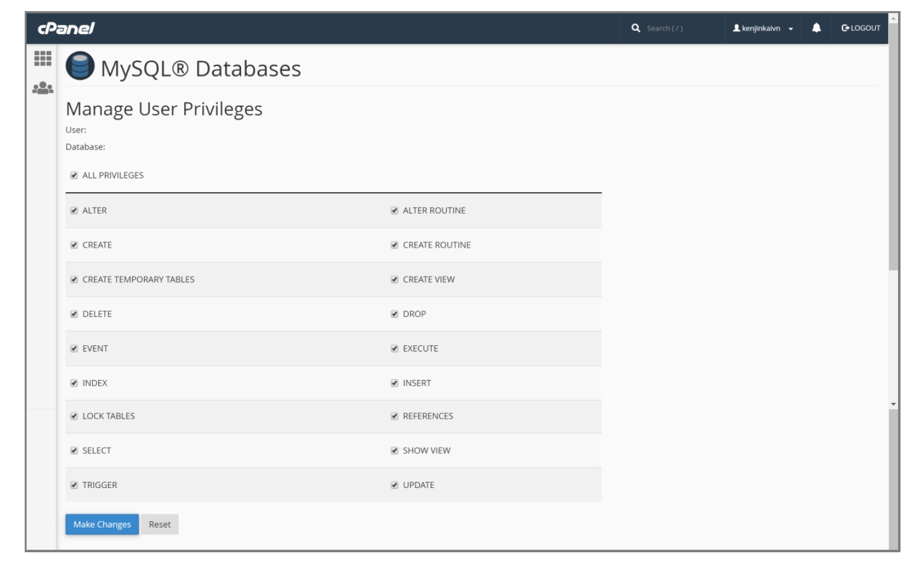
Task: Click the cPanel logo
Action: click(x=66, y=28)
